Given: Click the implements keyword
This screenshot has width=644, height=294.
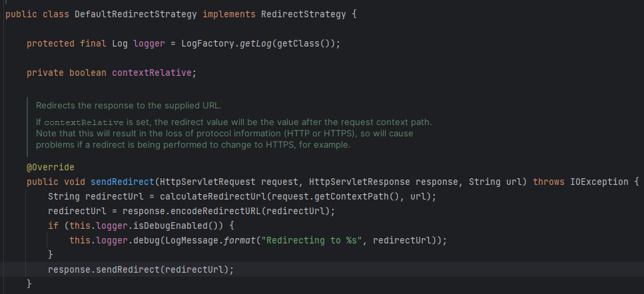Looking at the screenshot, I should (229, 15).
